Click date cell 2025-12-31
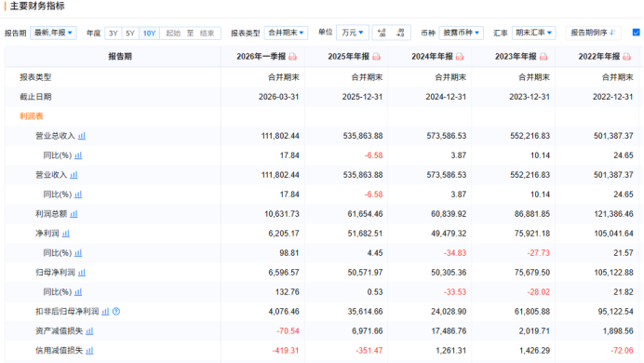 (x=362, y=97)
